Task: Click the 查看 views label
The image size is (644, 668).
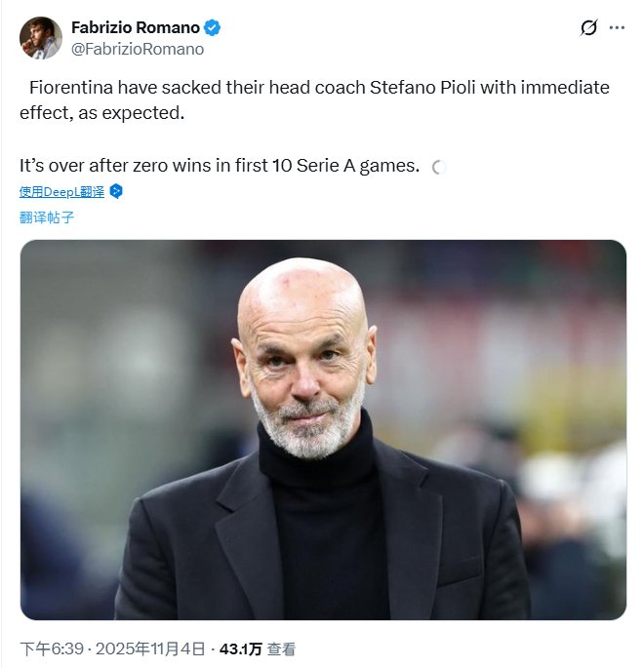Action: click(282, 648)
